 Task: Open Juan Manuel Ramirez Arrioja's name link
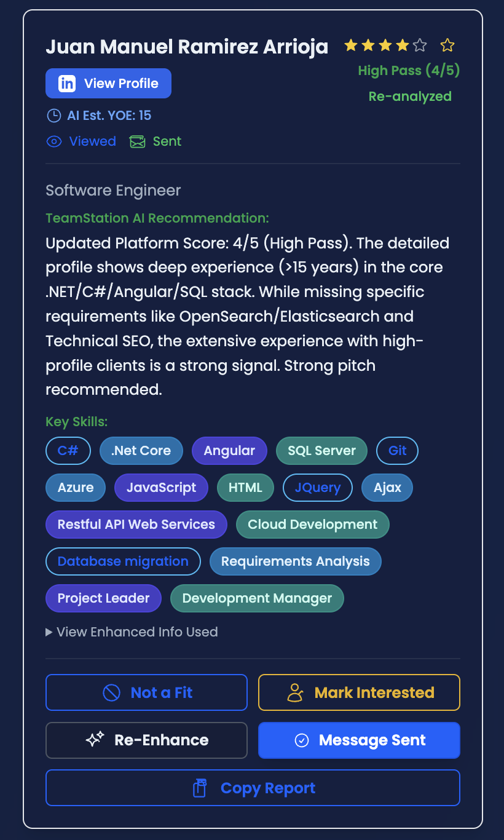click(x=187, y=47)
